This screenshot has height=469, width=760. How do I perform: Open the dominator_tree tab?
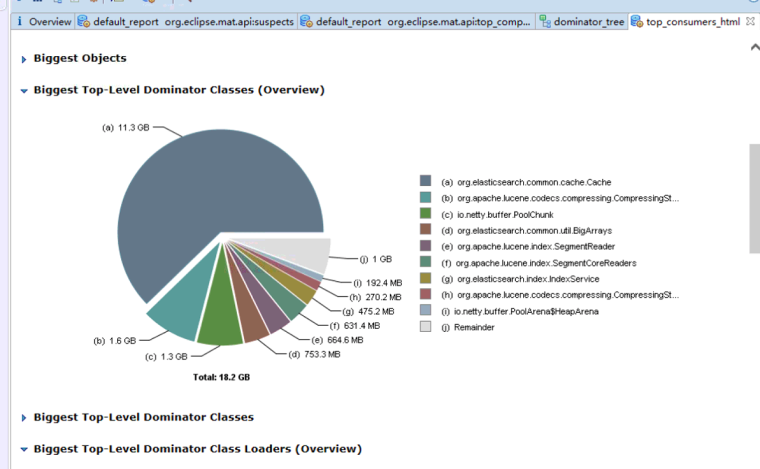click(x=582, y=21)
